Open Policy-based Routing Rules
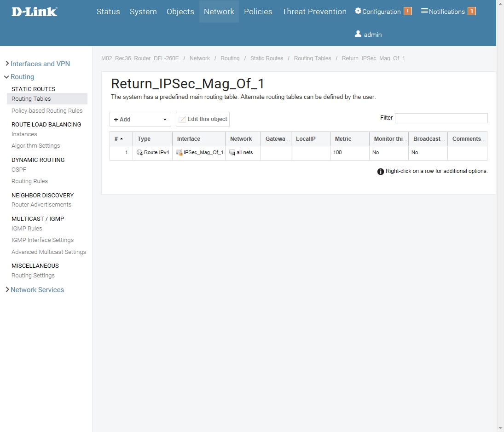 tap(47, 110)
